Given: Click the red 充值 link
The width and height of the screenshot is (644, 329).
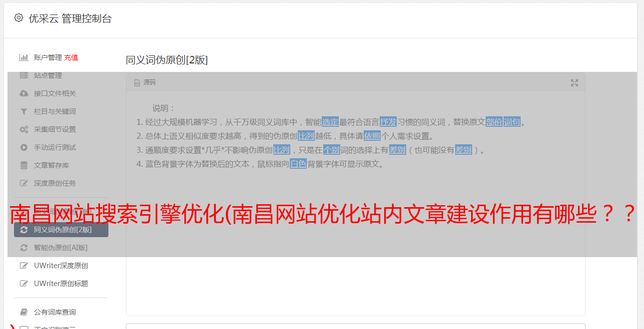Looking at the screenshot, I should click(71, 57).
